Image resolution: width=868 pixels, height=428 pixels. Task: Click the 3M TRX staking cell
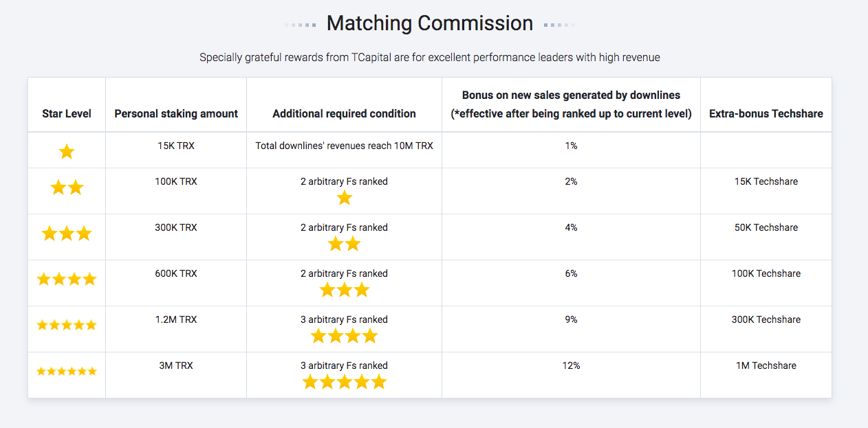click(176, 365)
